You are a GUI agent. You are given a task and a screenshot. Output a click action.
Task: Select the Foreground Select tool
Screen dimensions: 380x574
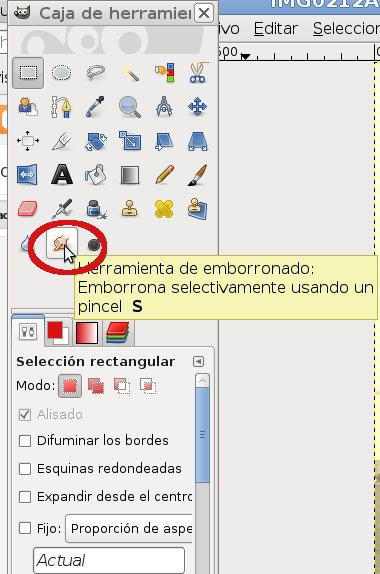(28, 107)
